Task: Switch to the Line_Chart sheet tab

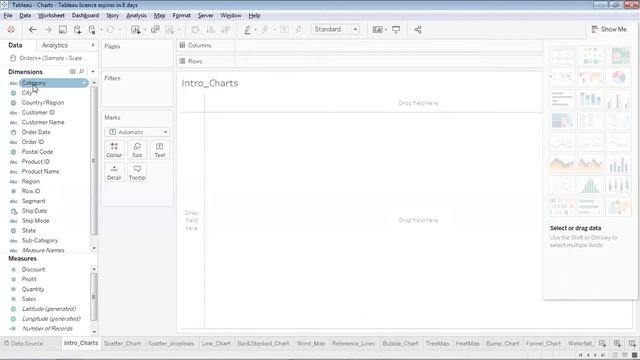Action: 216,343
